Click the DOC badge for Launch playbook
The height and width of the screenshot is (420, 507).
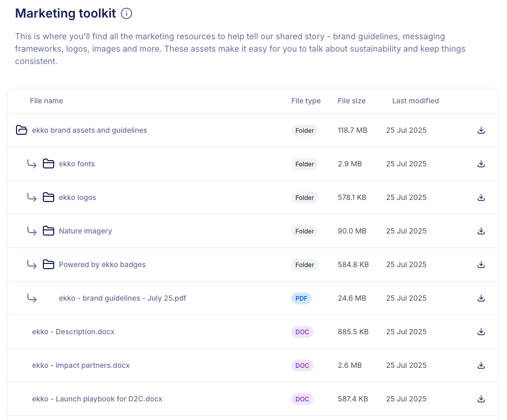pyautogui.click(x=303, y=399)
